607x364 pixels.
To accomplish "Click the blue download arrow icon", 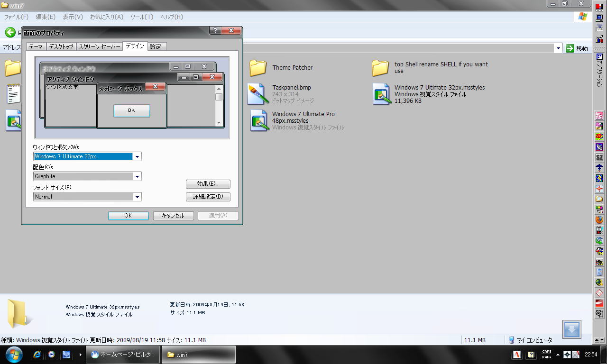I will point(572,329).
